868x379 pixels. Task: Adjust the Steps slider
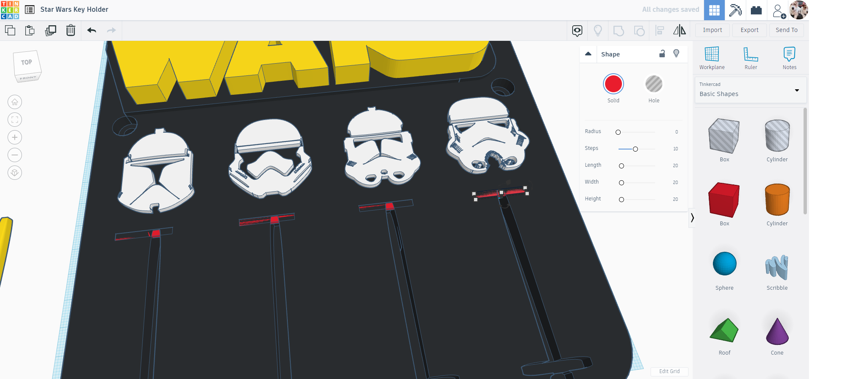(x=635, y=149)
